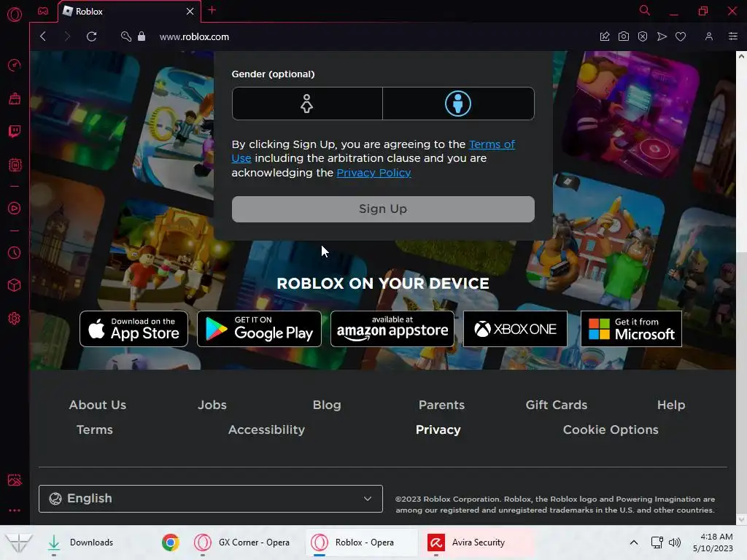Add page to bookmarks heart icon
This screenshot has height=560, width=747.
point(681,36)
